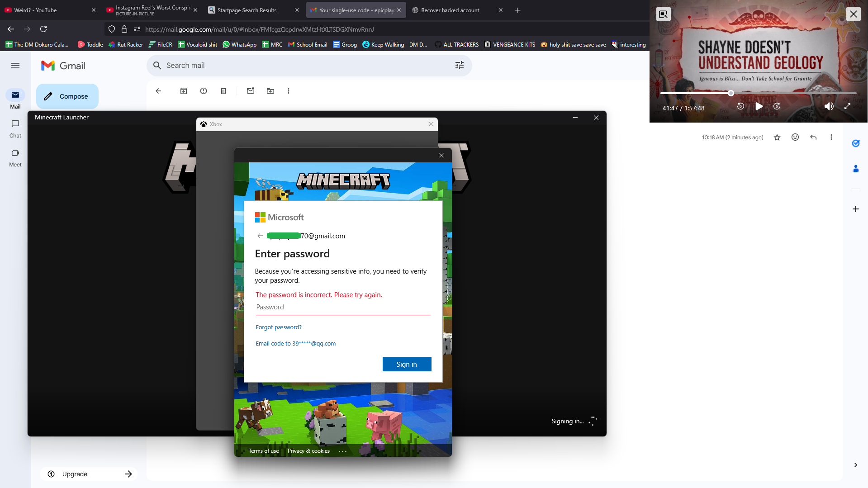
Task: Click the picture-in-picture video progress slider
Action: click(x=758, y=93)
